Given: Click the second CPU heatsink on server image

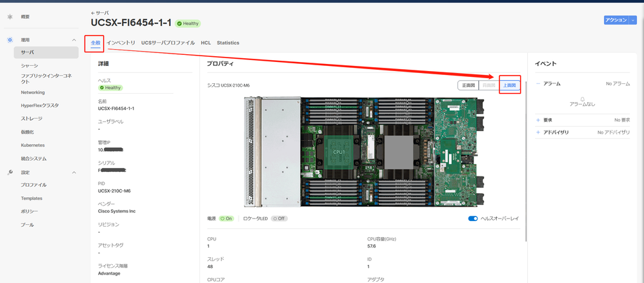Looking at the screenshot, I should point(398,152).
